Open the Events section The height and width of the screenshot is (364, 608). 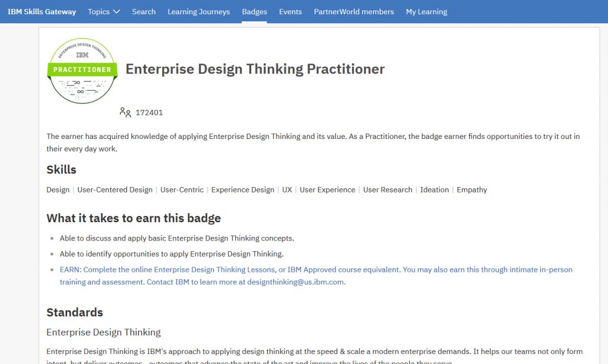click(290, 11)
